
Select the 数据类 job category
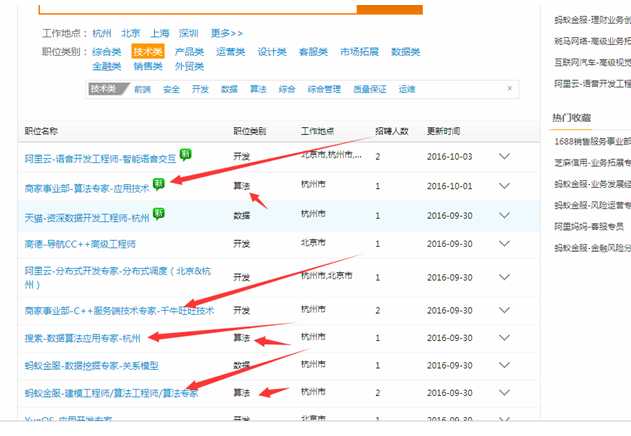(406, 52)
